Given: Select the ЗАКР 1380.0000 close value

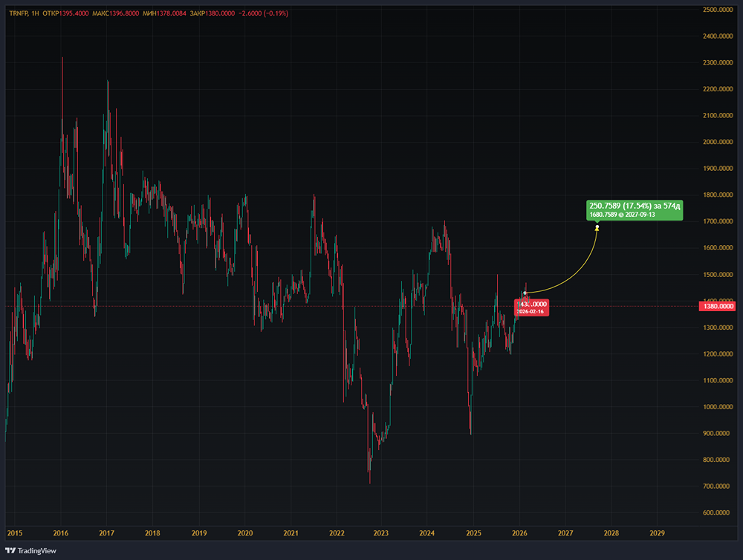Looking at the screenshot, I should (x=212, y=13).
